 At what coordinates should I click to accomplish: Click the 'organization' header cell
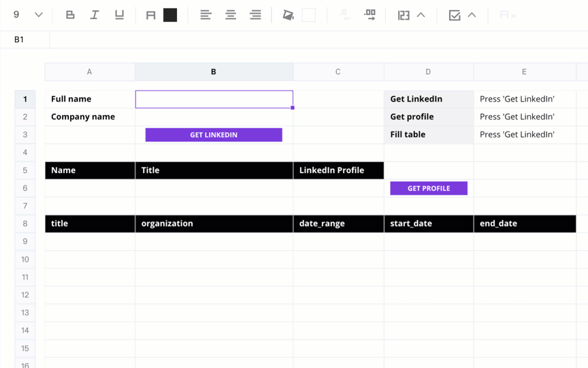pyautogui.click(x=214, y=224)
